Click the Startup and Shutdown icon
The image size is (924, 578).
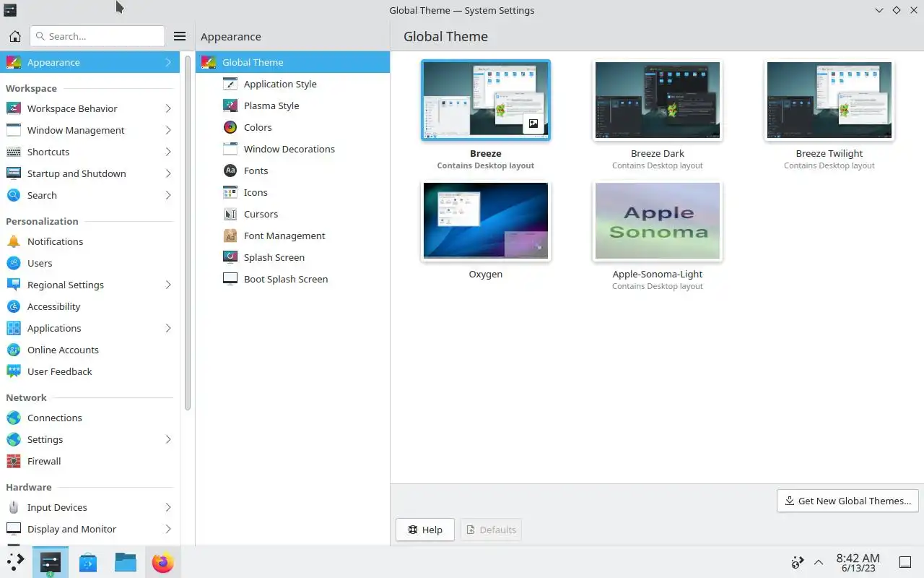tap(14, 173)
